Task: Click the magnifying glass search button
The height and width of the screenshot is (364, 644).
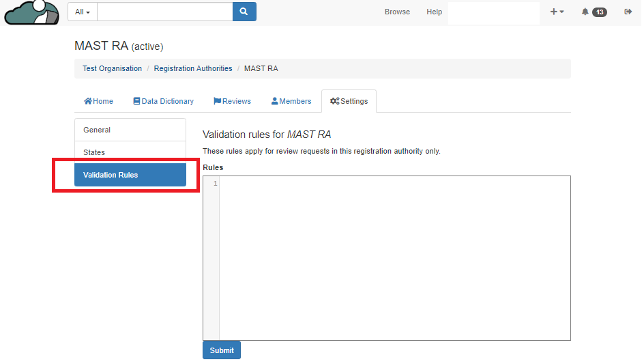Action: click(x=244, y=12)
